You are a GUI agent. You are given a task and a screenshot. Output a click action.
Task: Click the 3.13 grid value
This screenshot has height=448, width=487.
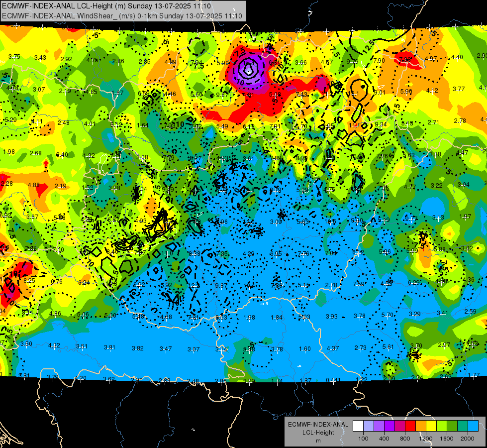[x=438, y=218]
